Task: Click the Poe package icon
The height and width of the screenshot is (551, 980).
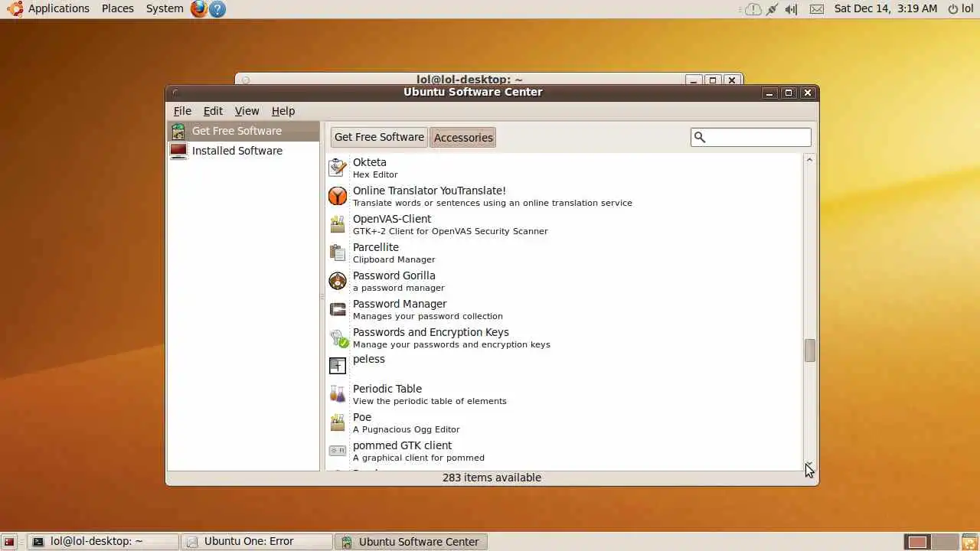Action: [338, 422]
